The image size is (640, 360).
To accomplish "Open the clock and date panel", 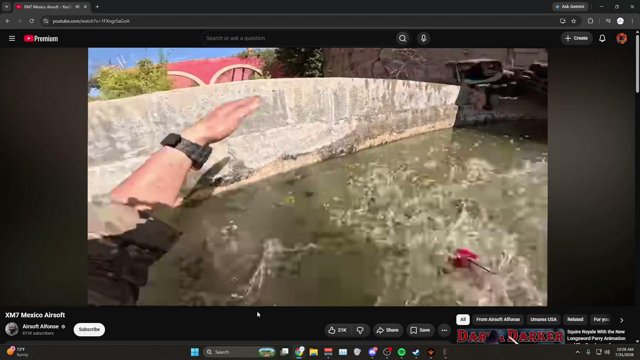I will (624, 352).
